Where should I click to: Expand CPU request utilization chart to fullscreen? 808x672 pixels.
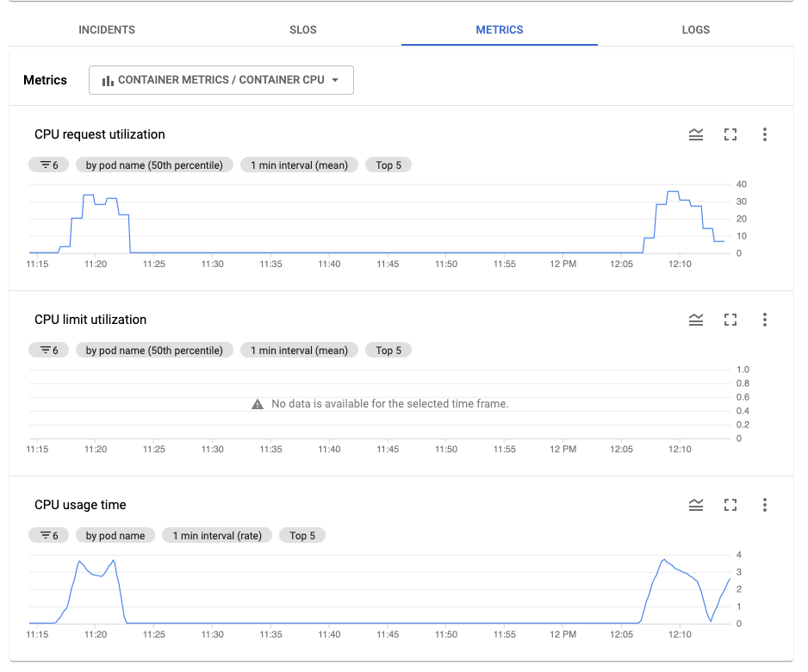730,134
